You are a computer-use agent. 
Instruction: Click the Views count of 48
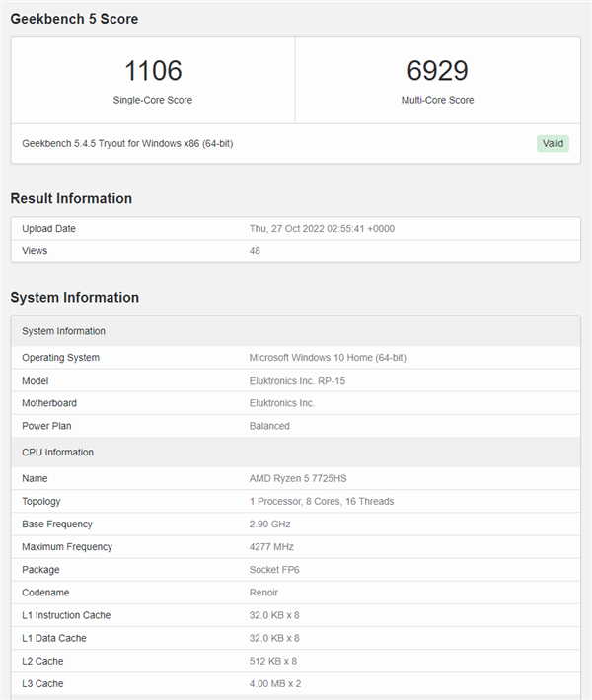click(256, 251)
